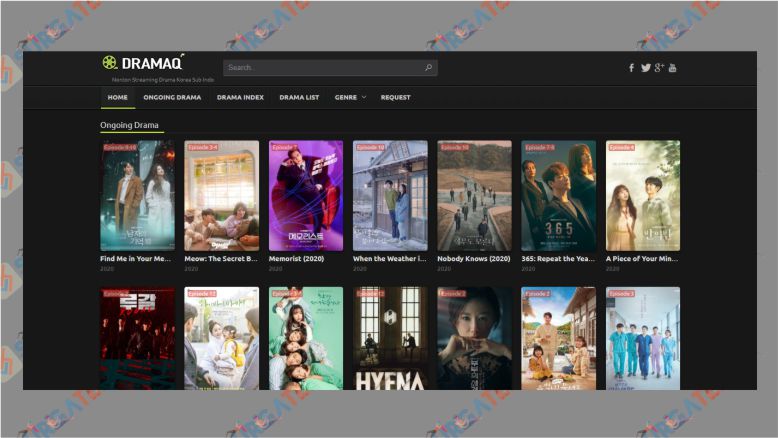Image resolution: width=778 pixels, height=438 pixels.
Task: Open the Twitter social icon
Action: tap(645, 68)
